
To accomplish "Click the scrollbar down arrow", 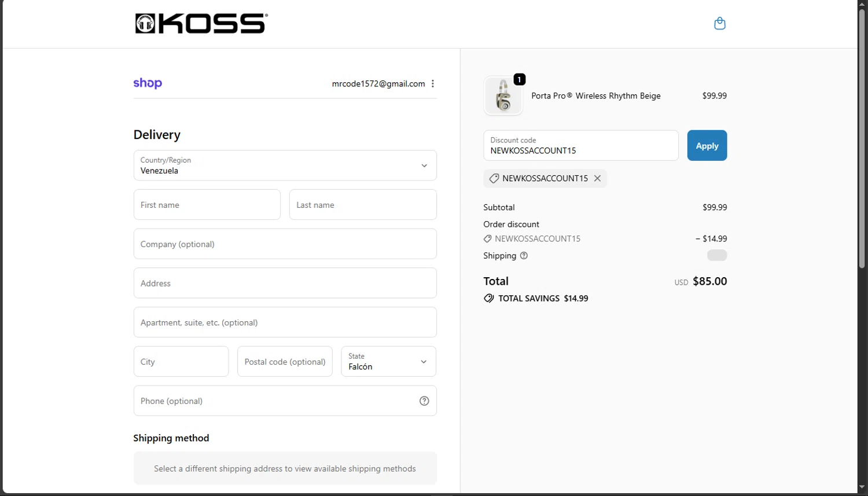I will click(862, 487).
